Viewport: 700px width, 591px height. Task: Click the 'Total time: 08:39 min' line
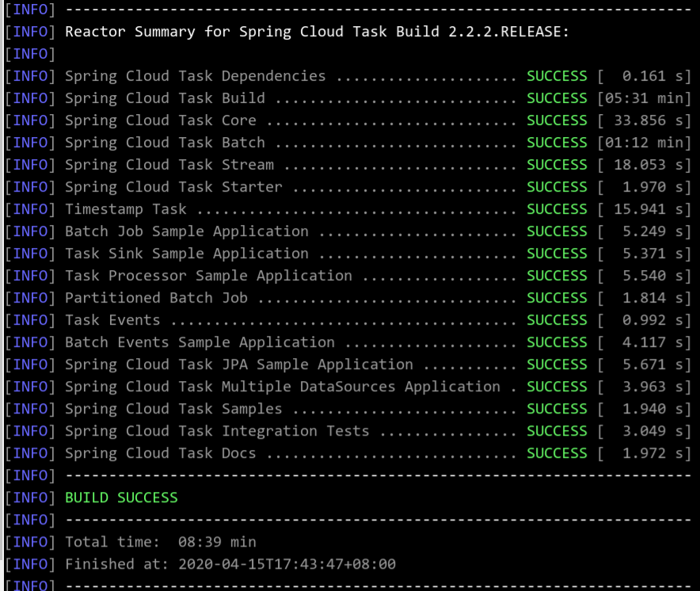[161, 543]
